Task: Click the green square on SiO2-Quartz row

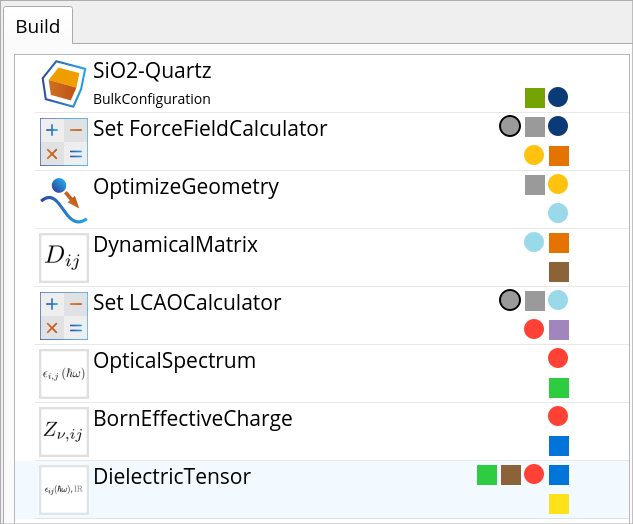Action: click(x=535, y=98)
